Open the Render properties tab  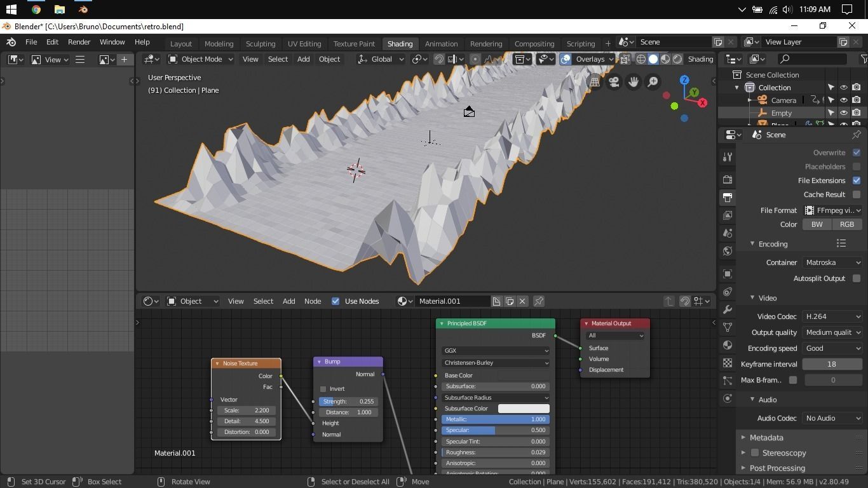click(728, 180)
